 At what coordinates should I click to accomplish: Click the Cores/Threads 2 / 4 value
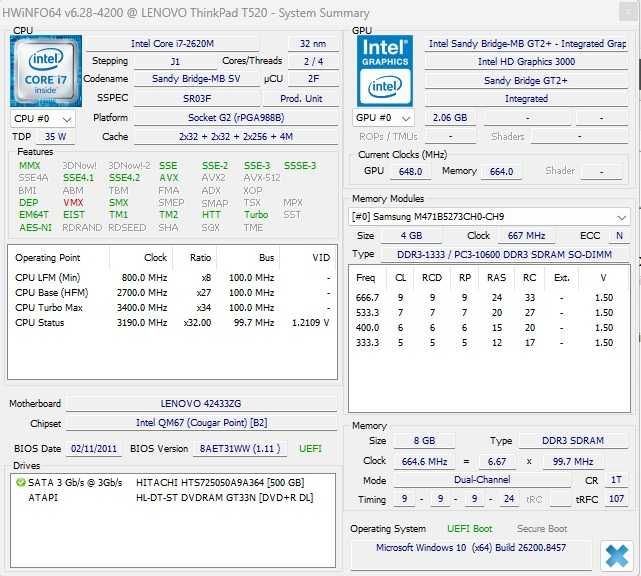(313, 61)
